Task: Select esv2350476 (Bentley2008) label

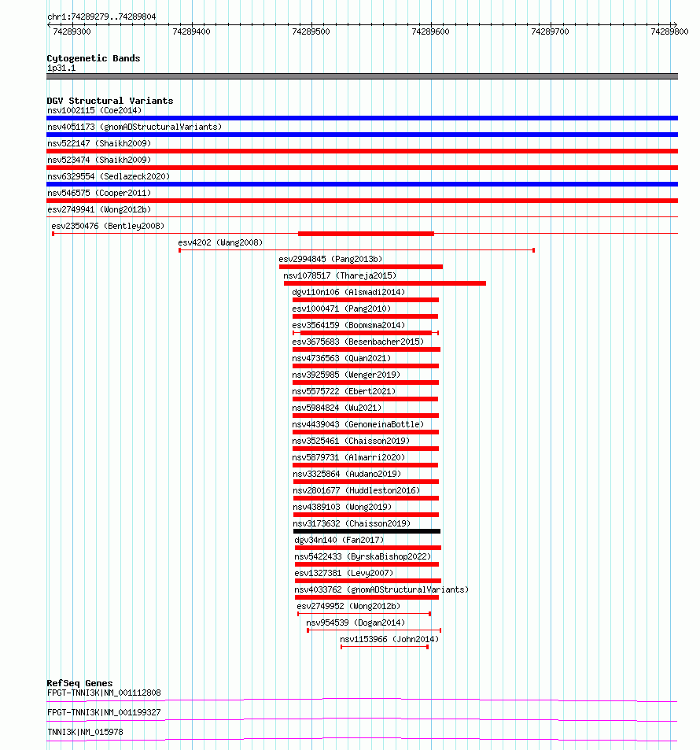Action: [108, 226]
